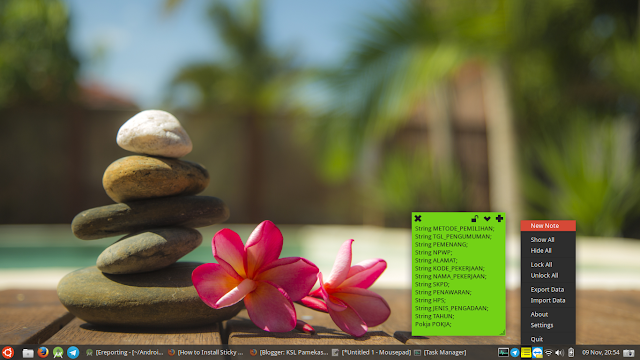Click line 'String NPWP;' in note

[x=433, y=252]
